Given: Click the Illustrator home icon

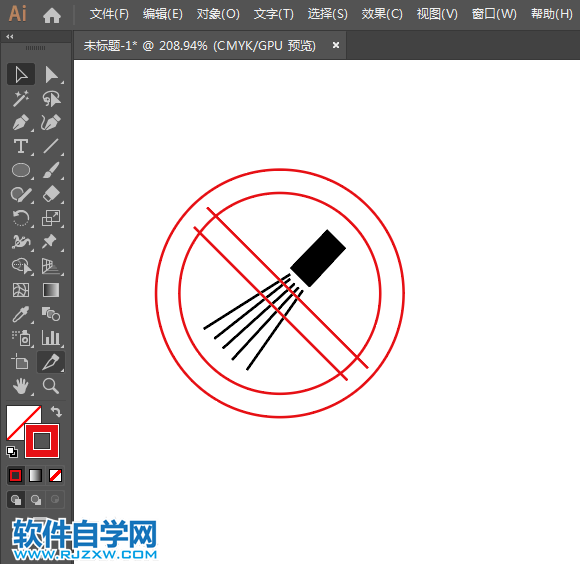Looking at the screenshot, I should coord(52,15).
